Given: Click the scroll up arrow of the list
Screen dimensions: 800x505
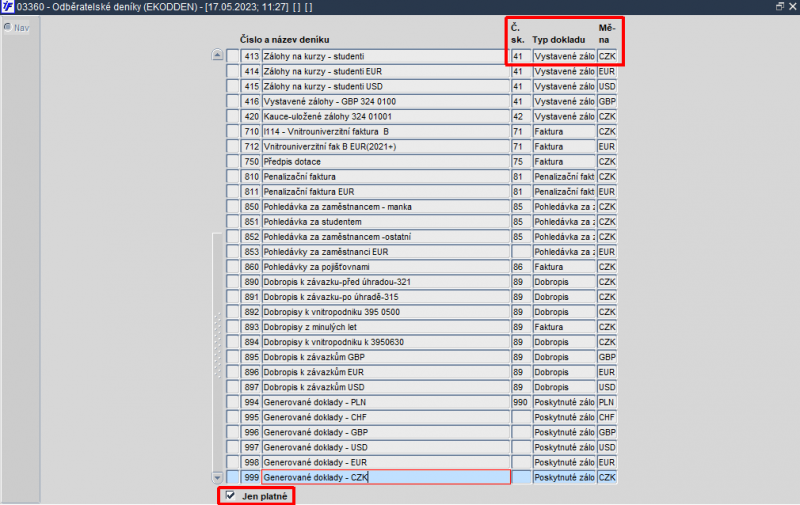Looking at the screenshot, I should coord(217,55).
